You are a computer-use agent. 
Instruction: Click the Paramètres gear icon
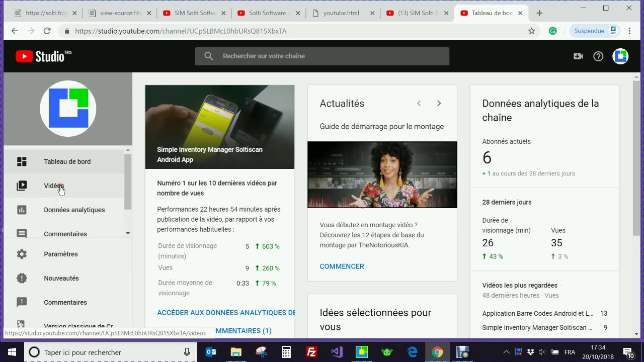22,254
